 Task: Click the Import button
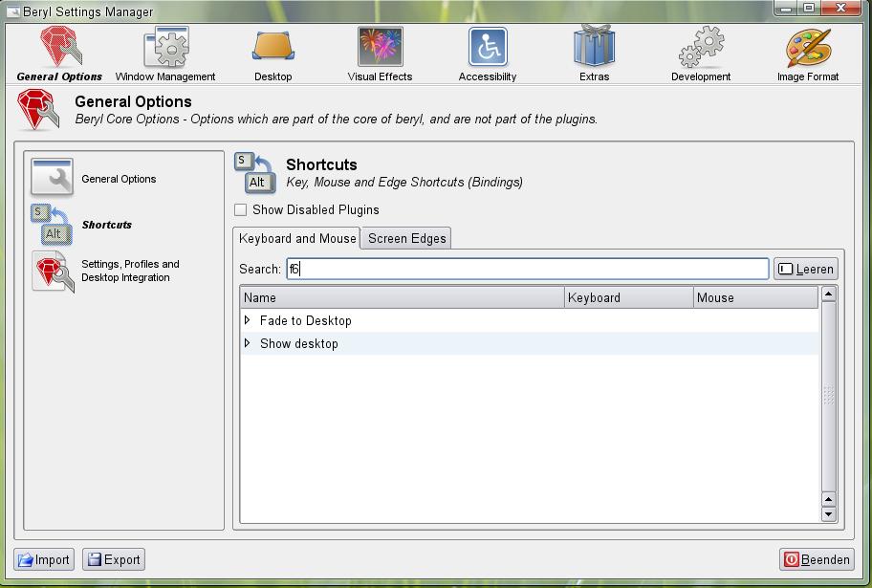coord(44,559)
